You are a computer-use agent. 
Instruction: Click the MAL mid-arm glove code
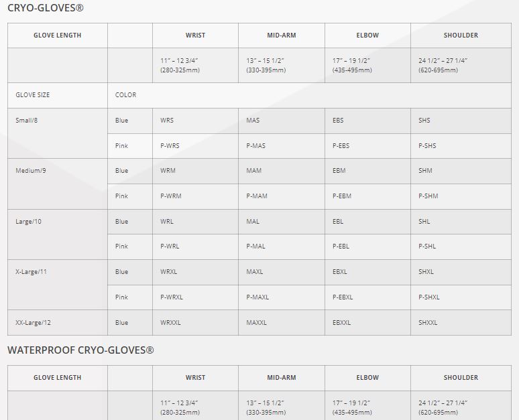pyautogui.click(x=253, y=222)
